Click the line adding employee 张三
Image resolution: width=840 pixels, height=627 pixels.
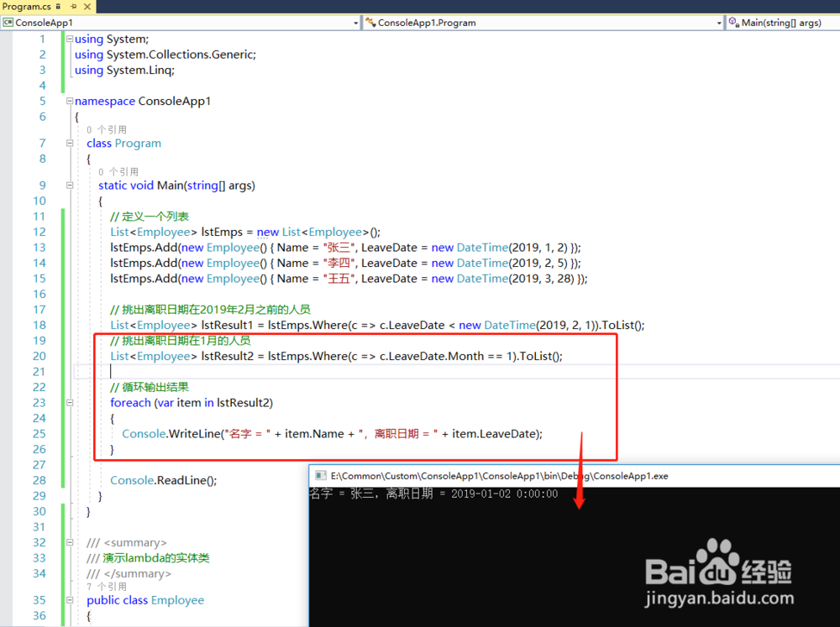[345, 248]
